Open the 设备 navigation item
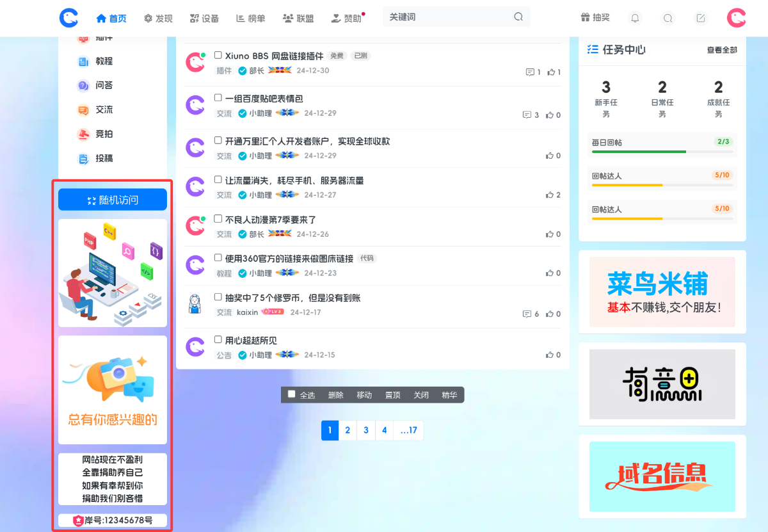This screenshot has width=768, height=532. pyautogui.click(x=205, y=19)
